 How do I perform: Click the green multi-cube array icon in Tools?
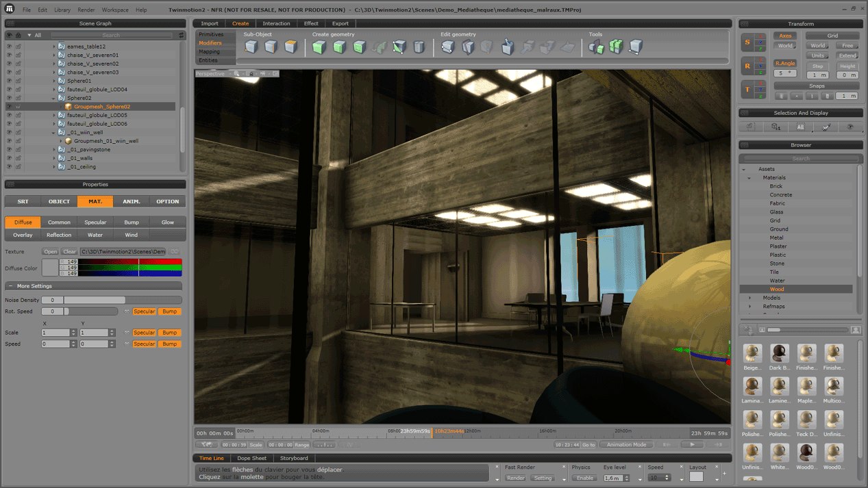click(x=616, y=47)
